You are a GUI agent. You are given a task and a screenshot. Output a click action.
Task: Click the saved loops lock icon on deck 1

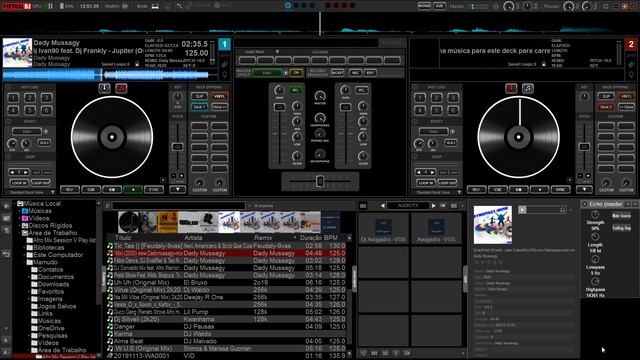(x=137, y=64)
